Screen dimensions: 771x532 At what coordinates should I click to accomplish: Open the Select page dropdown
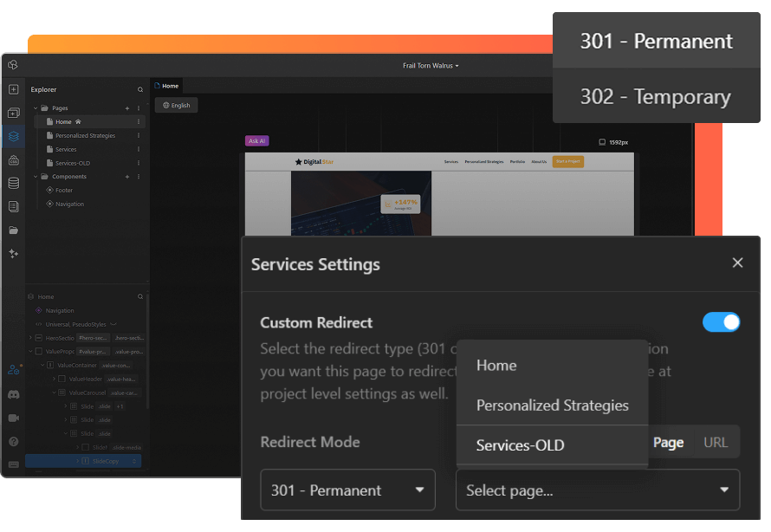click(x=597, y=489)
